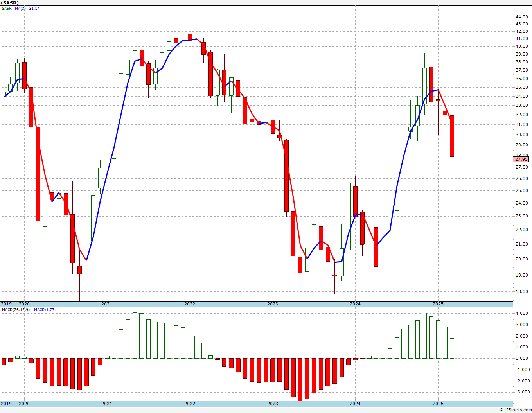Click the (SASR) ticker title
This screenshot has width=532, height=413.
click(10, 3)
